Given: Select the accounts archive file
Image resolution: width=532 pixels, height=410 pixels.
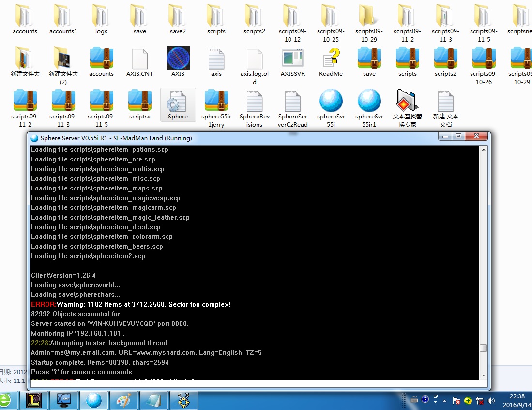Looking at the screenshot, I should [101, 62].
